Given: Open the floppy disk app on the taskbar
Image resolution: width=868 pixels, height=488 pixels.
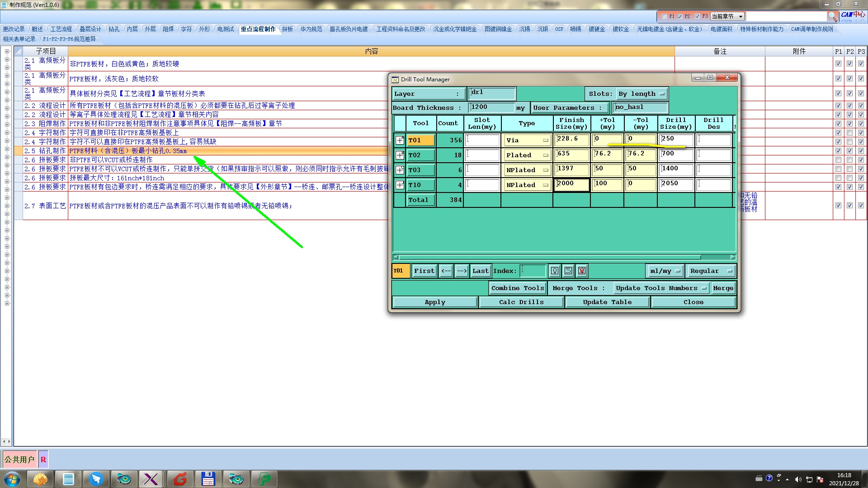Looking at the screenshot, I should pos(208,479).
